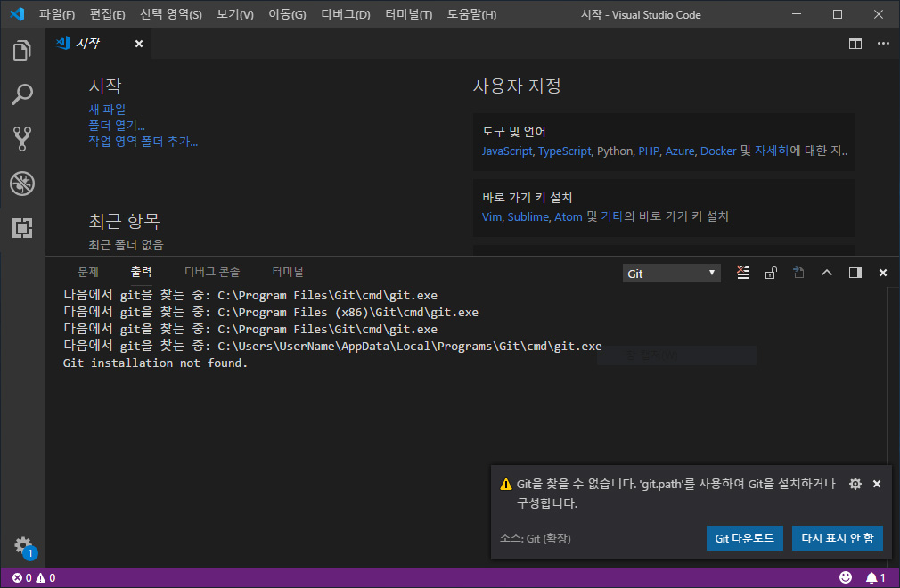Screen dimensions: 900x588
Task: Click the 작업 영역 폴더 추가... link
Action: [143, 141]
